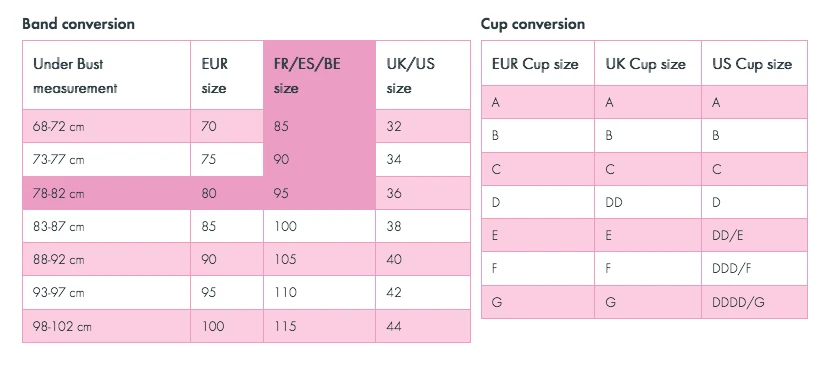826x369 pixels.
Task: Click the 98-102 cm measurement cell
Action: (x=106, y=326)
